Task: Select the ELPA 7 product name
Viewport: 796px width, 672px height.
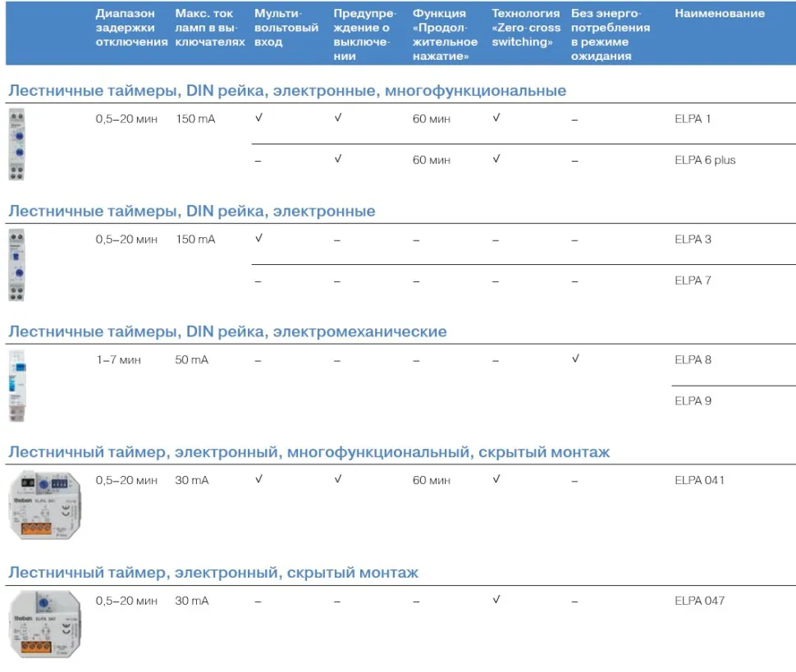Action: [693, 281]
